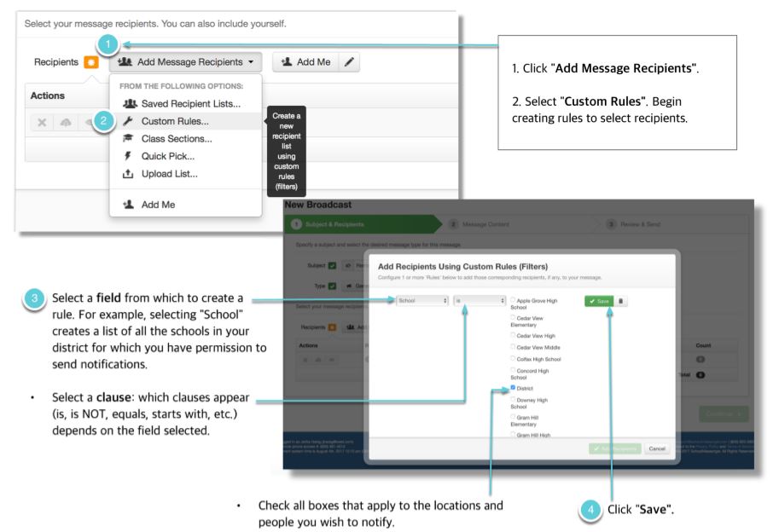Open the Add Message Recipients dropdown
Viewport: 779px width, 532px height.
click(x=185, y=64)
